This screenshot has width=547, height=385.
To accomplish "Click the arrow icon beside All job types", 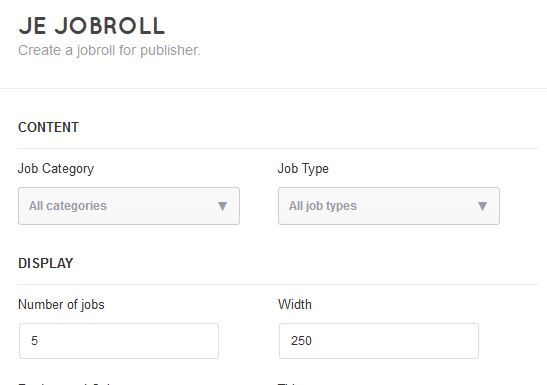I will click(x=482, y=206).
